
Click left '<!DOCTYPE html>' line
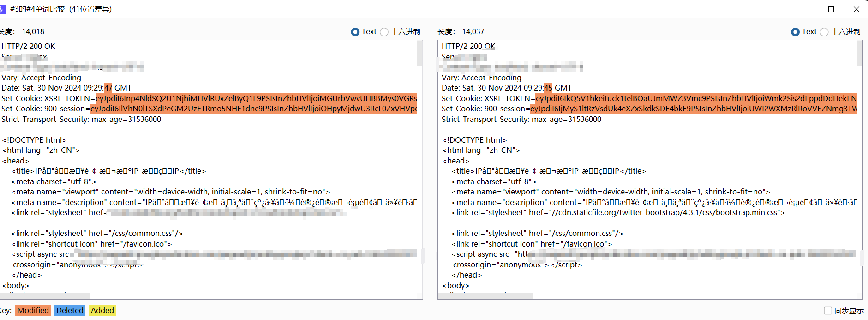pyautogui.click(x=35, y=140)
